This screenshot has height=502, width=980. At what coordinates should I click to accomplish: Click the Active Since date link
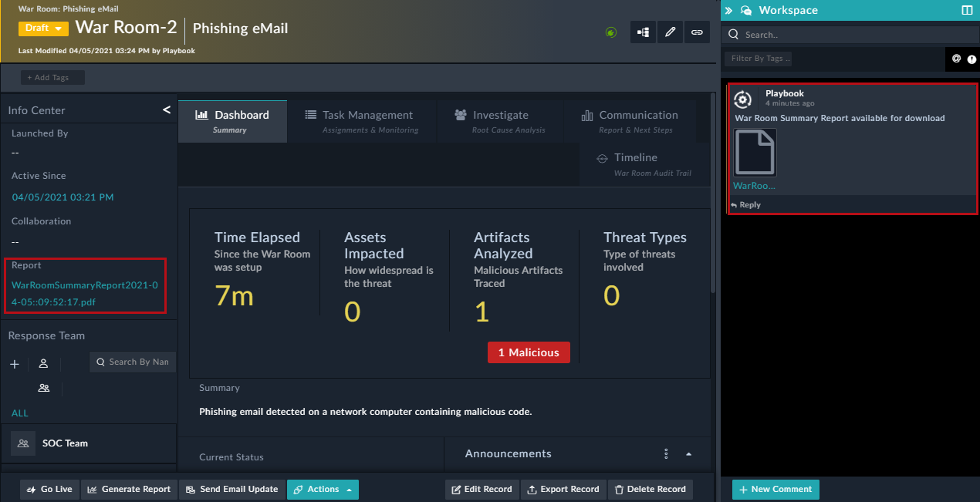pyautogui.click(x=63, y=197)
